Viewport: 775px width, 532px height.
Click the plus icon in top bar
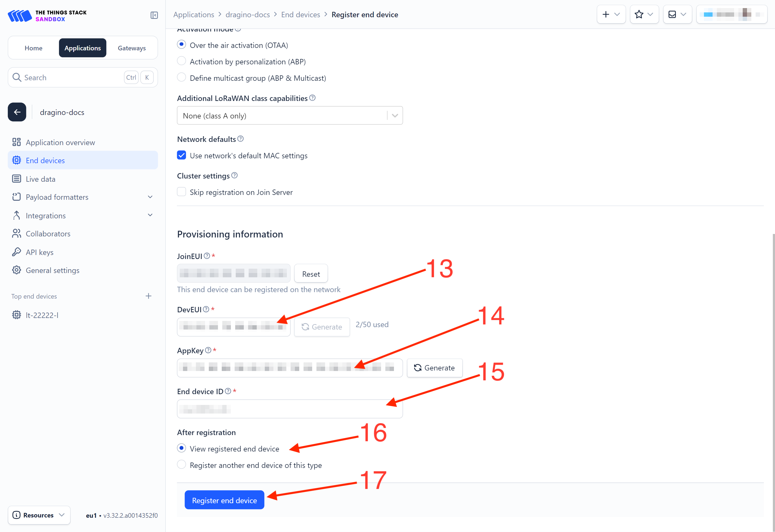click(611, 14)
